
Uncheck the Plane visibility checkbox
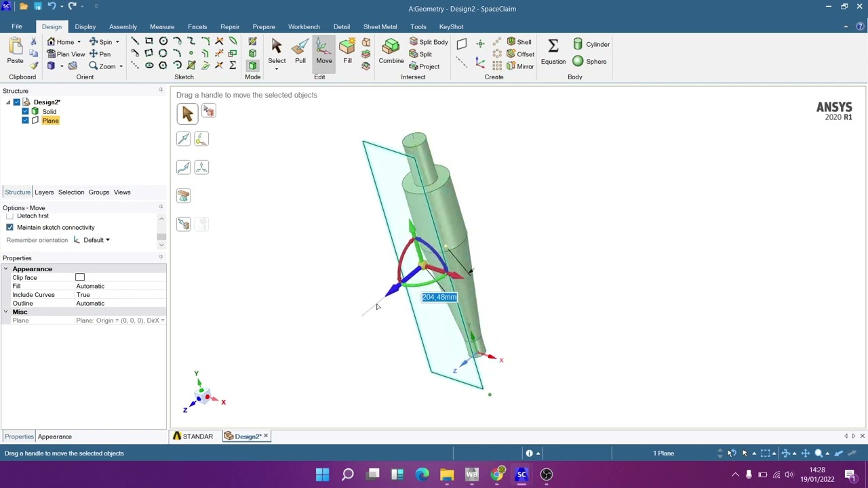tap(25, 121)
